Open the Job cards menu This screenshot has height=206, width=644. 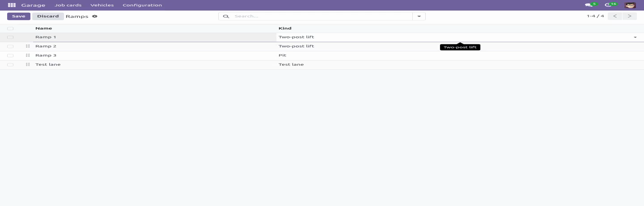pos(68,5)
